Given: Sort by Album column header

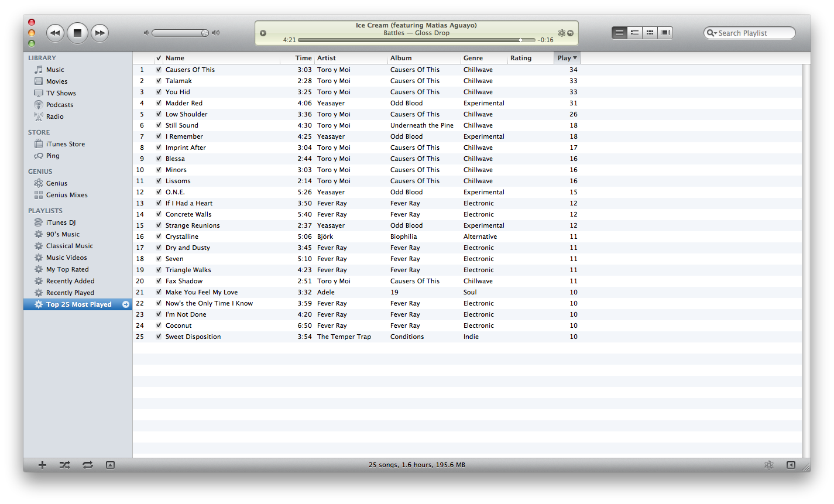Looking at the screenshot, I should pos(424,58).
